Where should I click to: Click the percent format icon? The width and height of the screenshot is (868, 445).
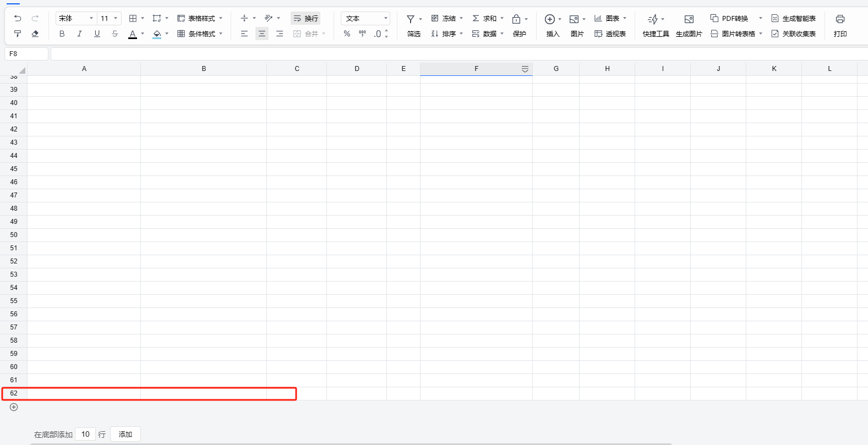point(347,34)
